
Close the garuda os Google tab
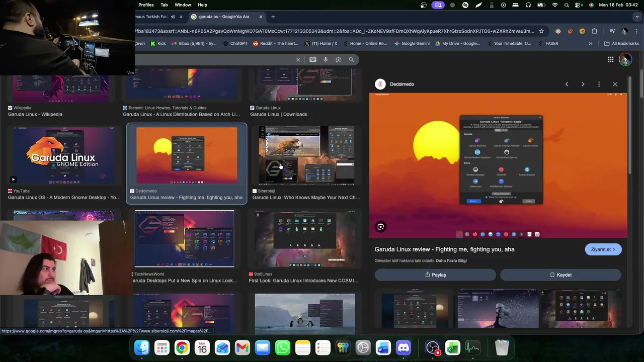261,17
